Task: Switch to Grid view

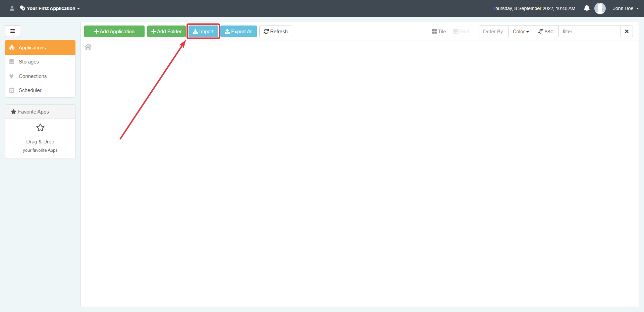Action: 461,32
